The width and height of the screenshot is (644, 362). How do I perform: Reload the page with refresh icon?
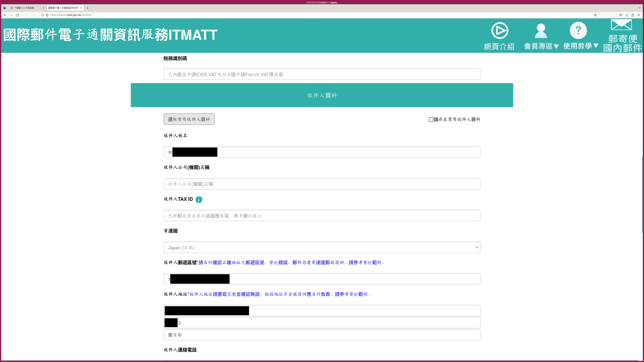(17, 15)
